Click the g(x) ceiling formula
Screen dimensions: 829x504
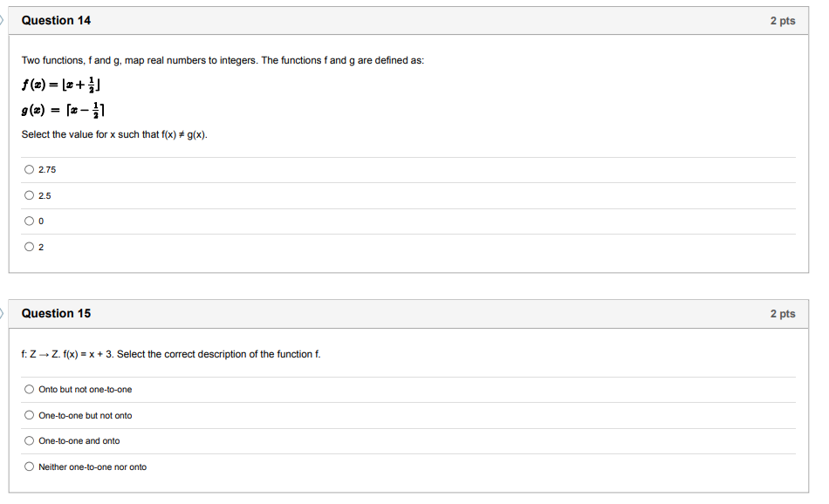[63, 110]
